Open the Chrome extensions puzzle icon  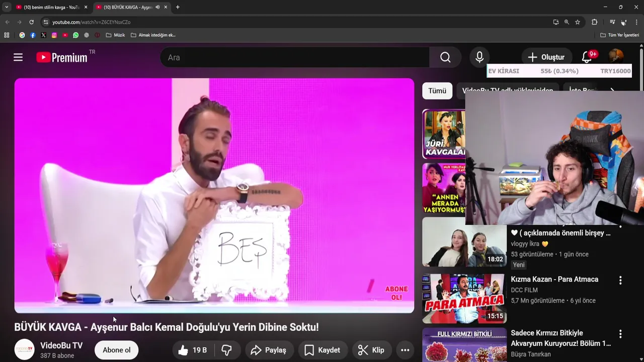pyautogui.click(x=594, y=22)
